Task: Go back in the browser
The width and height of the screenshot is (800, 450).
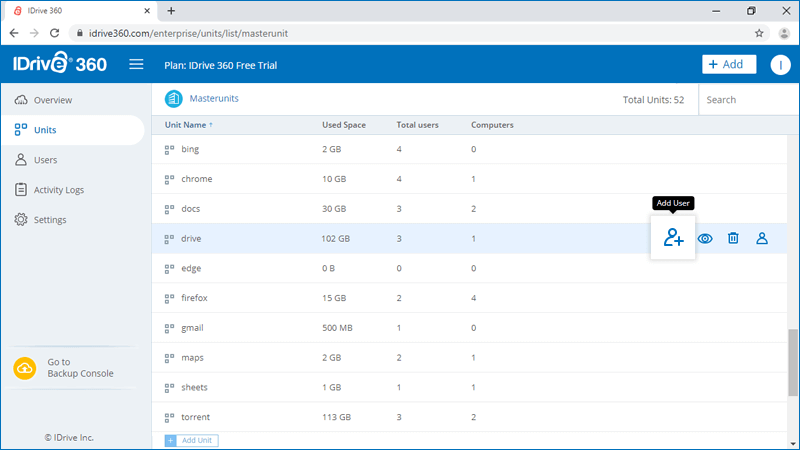Action: click(14, 33)
